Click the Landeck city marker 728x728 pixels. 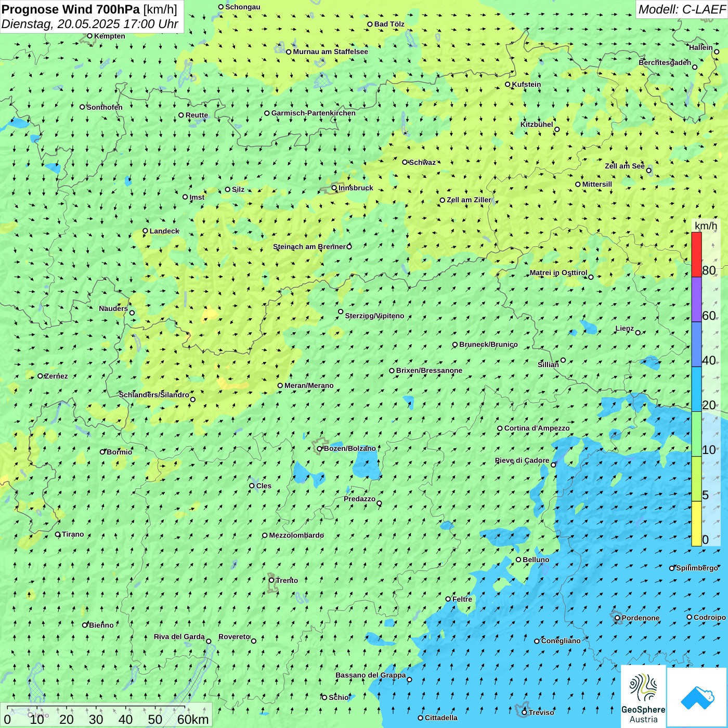point(146,231)
